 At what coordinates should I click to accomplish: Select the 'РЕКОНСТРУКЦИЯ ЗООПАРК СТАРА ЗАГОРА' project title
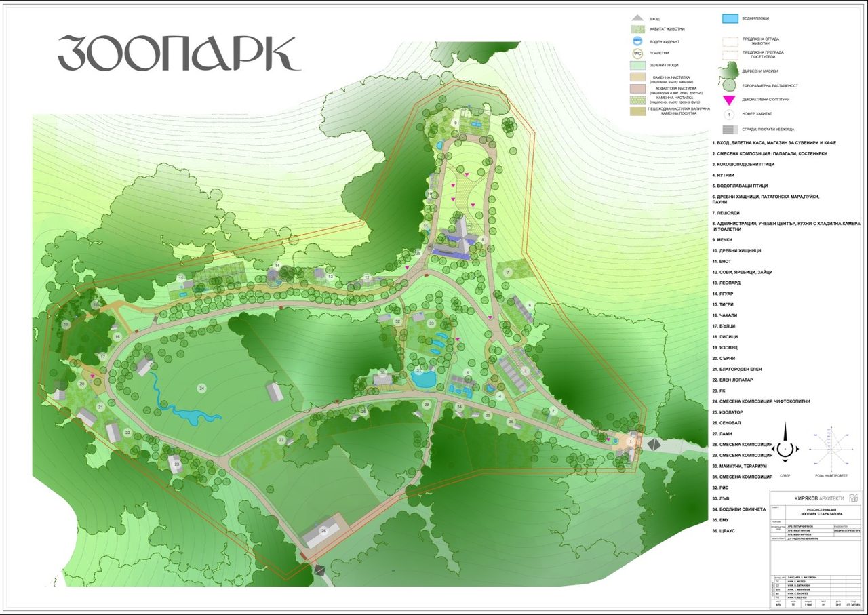coord(822,511)
